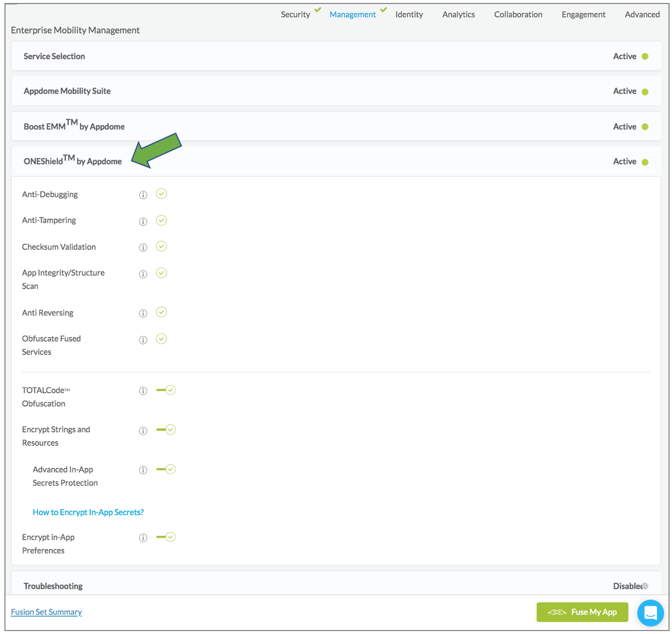
Task: Open info icon for Anti-Tampering
Action: pos(143,222)
